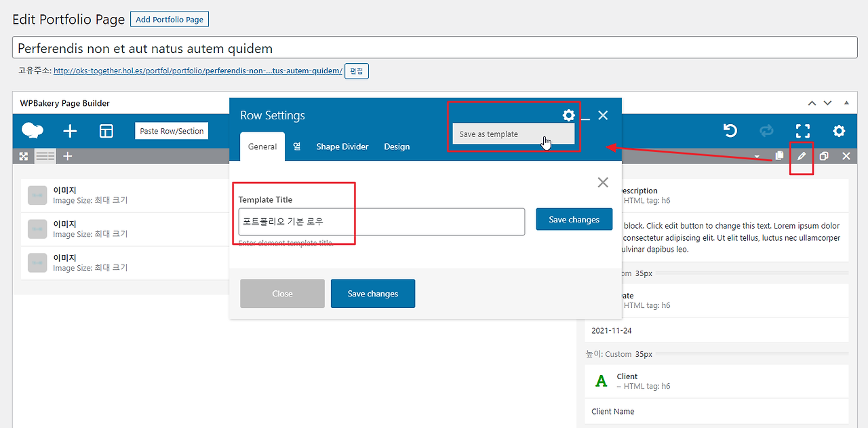This screenshot has height=428, width=868.
Task: Click the WPBakery cloud logo icon
Action: pyautogui.click(x=33, y=130)
